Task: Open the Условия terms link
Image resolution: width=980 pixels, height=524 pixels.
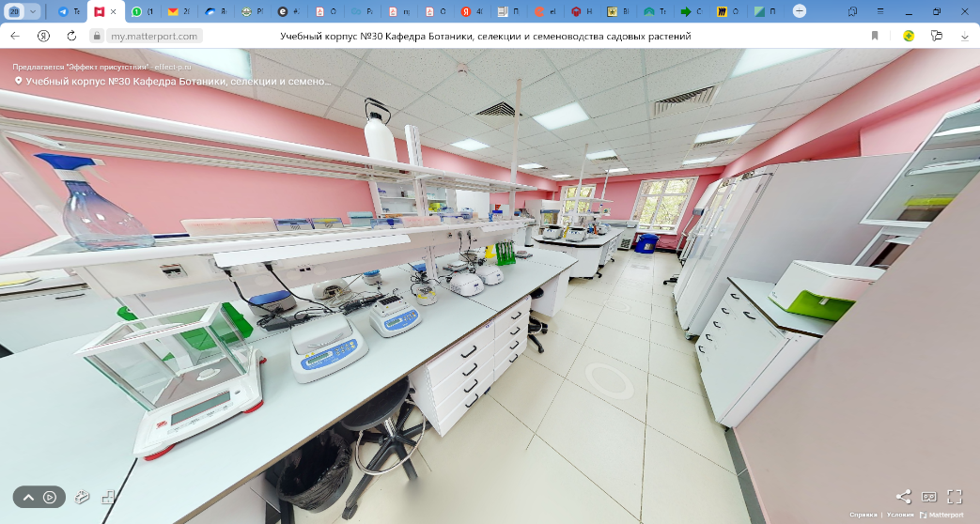Action: click(x=900, y=515)
